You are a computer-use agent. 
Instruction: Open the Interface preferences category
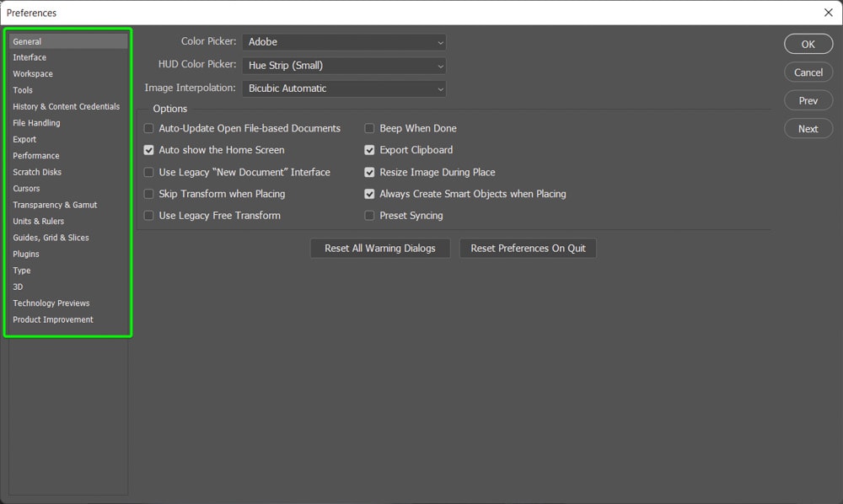(x=68, y=57)
